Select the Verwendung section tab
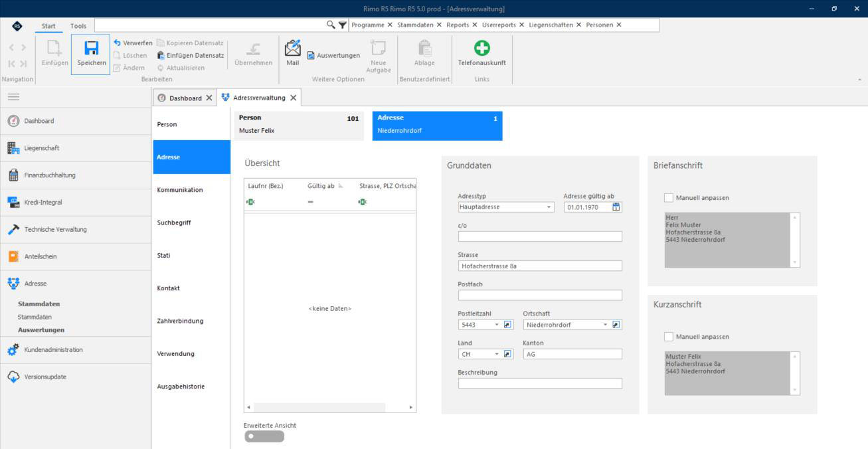This screenshot has width=868, height=449. [192, 353]
